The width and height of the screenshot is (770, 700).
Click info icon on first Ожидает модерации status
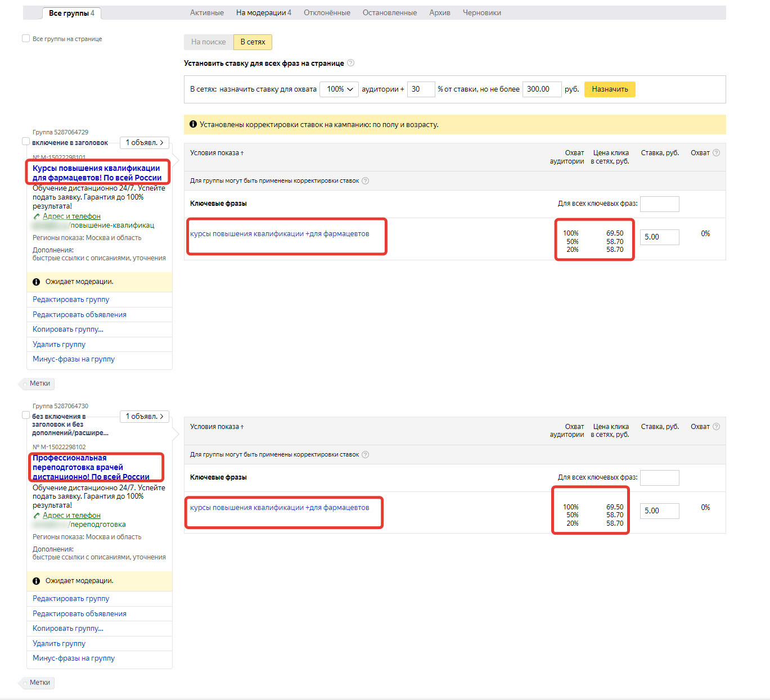36,282
